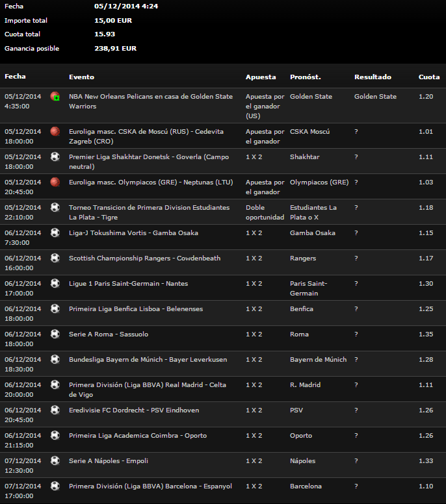Select Eredivisie FC Dordrecht - PSV Eindhoven event
Image resolution: width=446 pixels, height=504 pixels.
coord(134,410)
